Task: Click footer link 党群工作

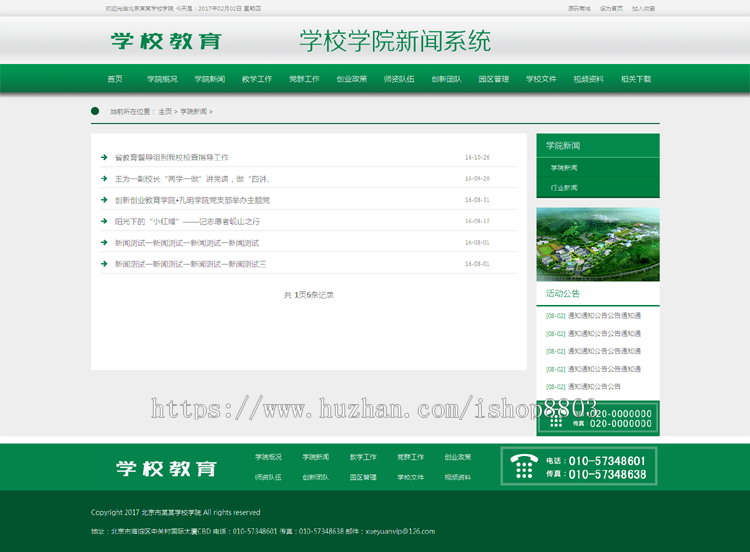Action: point(410,457)
